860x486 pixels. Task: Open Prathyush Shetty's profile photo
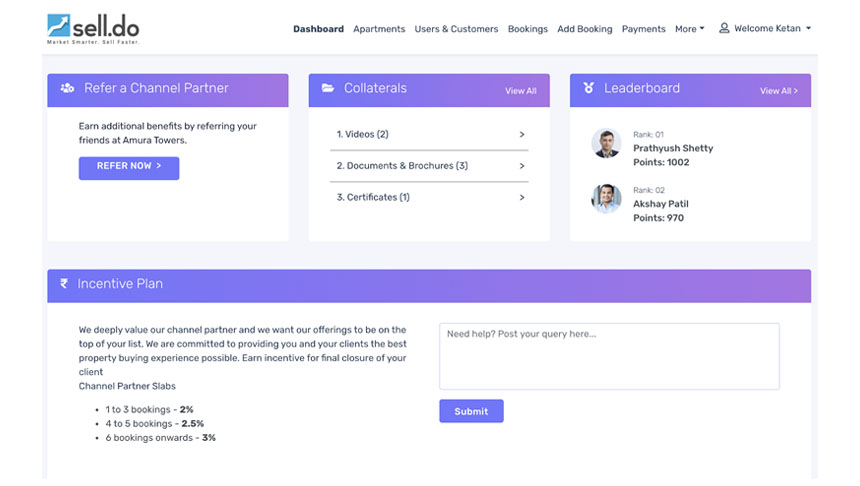tap(606, 143)
